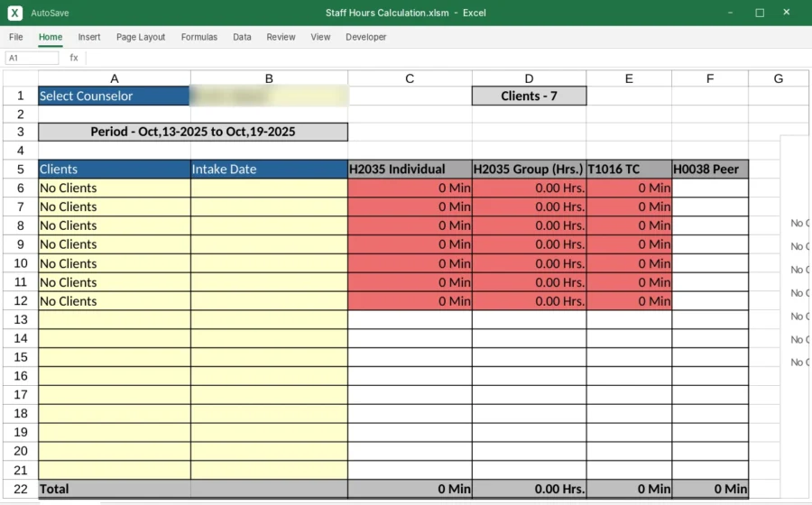Open the Insert tab
The height and width of the screenshot is (505, 812).
(x=89, y=37)
